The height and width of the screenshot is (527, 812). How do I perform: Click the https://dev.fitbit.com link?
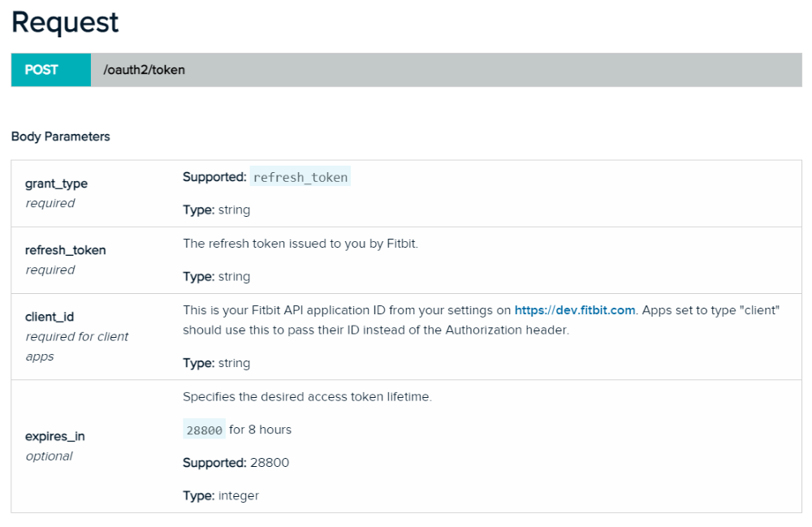pyautogui.click(x=575, y=310)
